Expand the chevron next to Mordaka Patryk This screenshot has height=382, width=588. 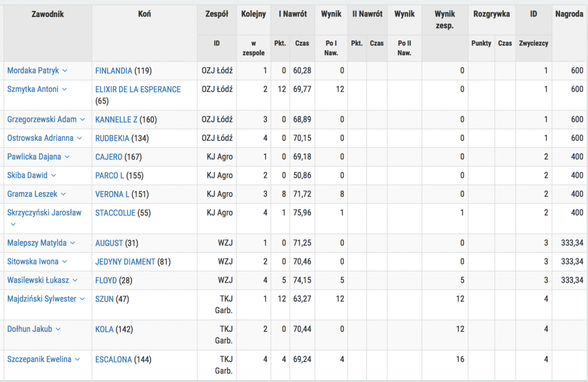click(65, 71)
